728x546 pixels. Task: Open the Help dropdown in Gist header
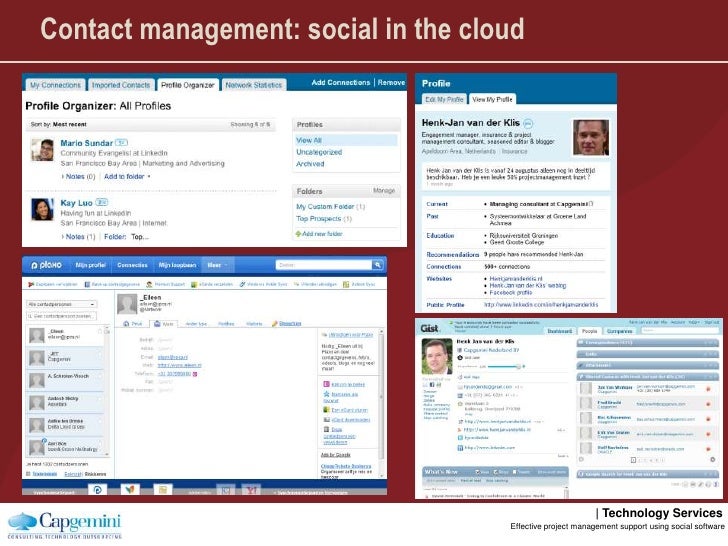[694, 322]
